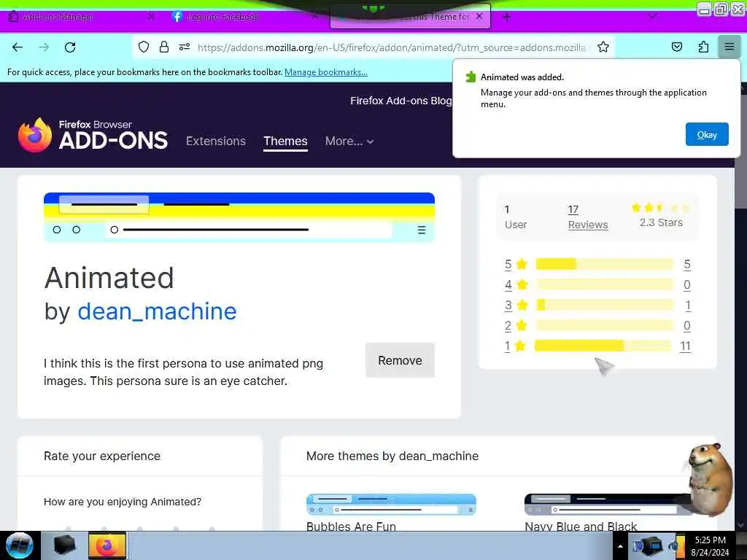Open the 17 Reviews link
Viewport: 747px width, 560px height.
[587, 217]
